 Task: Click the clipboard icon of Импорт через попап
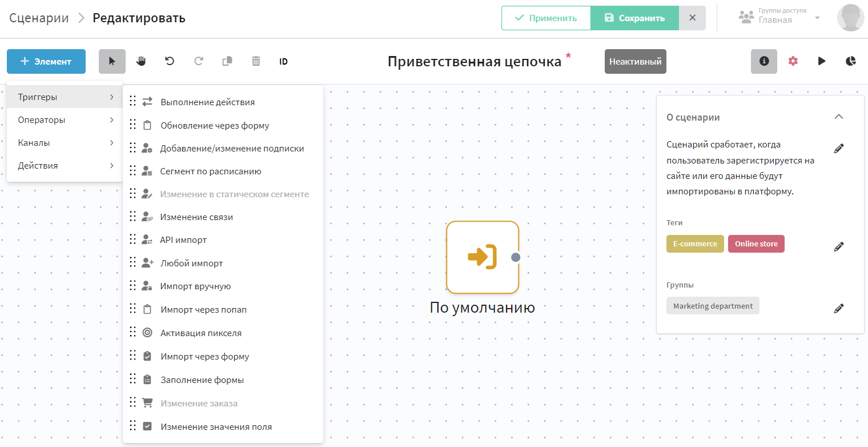coord(147,309)
